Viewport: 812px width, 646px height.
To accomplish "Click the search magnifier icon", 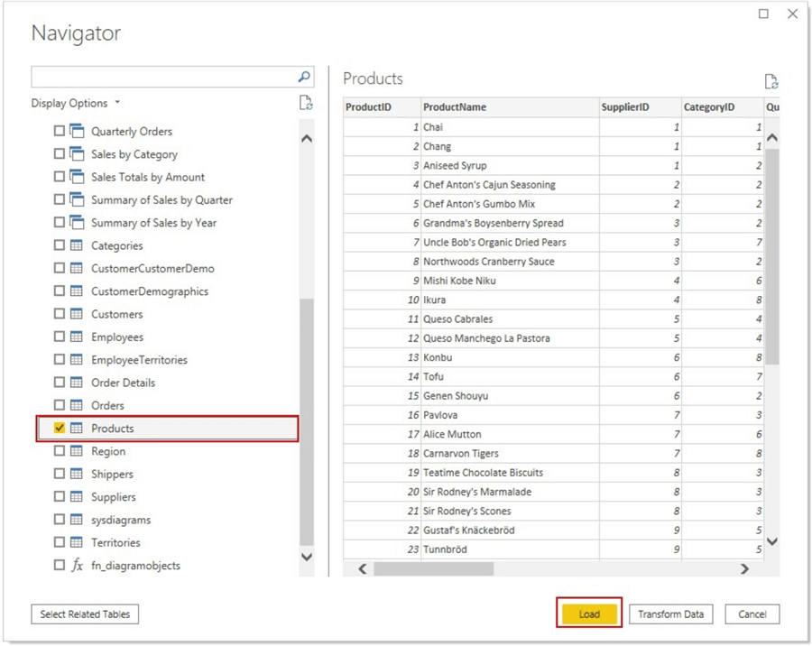I will click(304, 78).
